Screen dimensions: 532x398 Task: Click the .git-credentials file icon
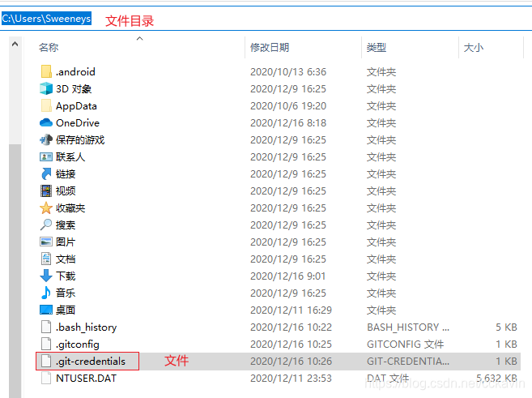[x=46, y=361]
